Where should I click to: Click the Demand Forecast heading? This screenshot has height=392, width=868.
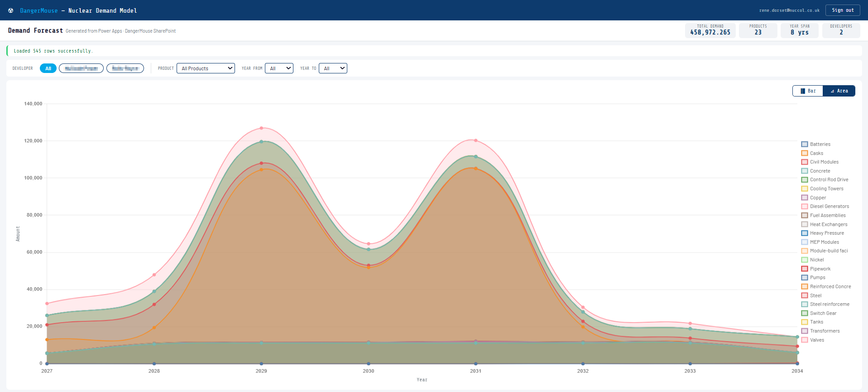(35, 30)
